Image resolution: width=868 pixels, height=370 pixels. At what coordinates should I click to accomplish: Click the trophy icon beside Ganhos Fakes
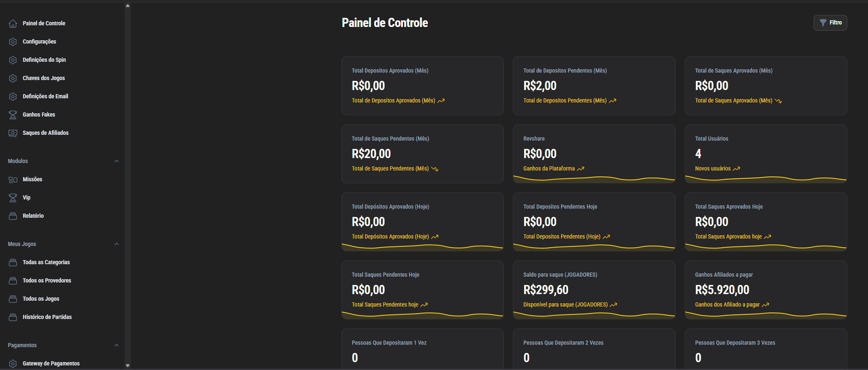point(13,115)
